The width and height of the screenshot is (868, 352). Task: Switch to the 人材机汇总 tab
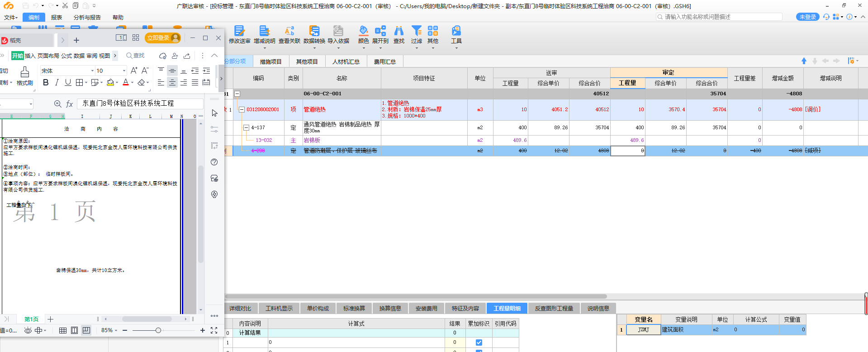(346, 61)
